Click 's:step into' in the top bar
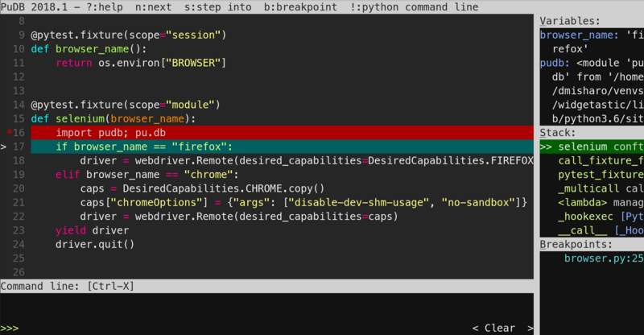 click(217, 7)
